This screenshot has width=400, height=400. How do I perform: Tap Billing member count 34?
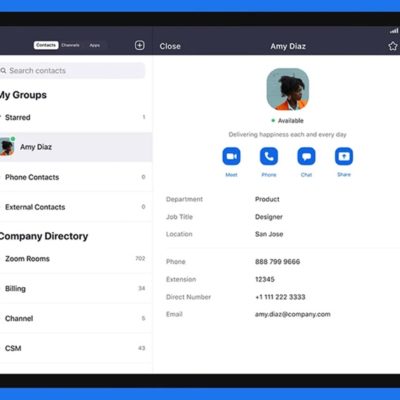click(142, 288)
